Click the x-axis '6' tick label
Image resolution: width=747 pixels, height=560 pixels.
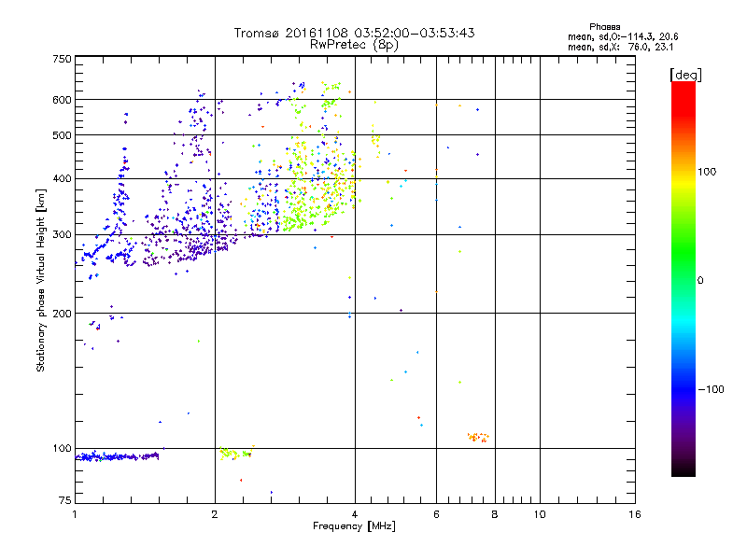[436, 514]
